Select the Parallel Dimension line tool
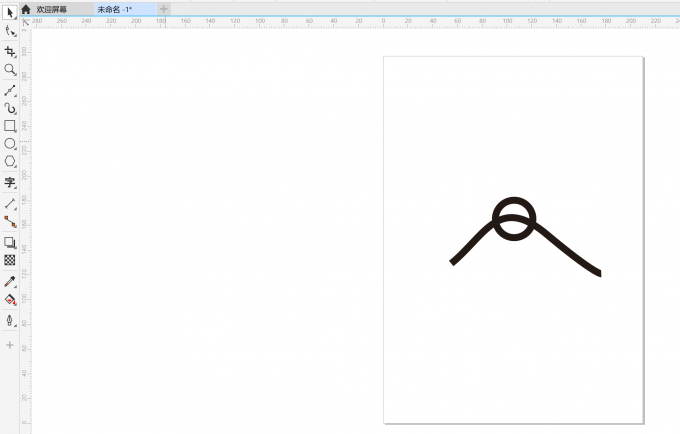Screen dimensions: 680x434 10,203
